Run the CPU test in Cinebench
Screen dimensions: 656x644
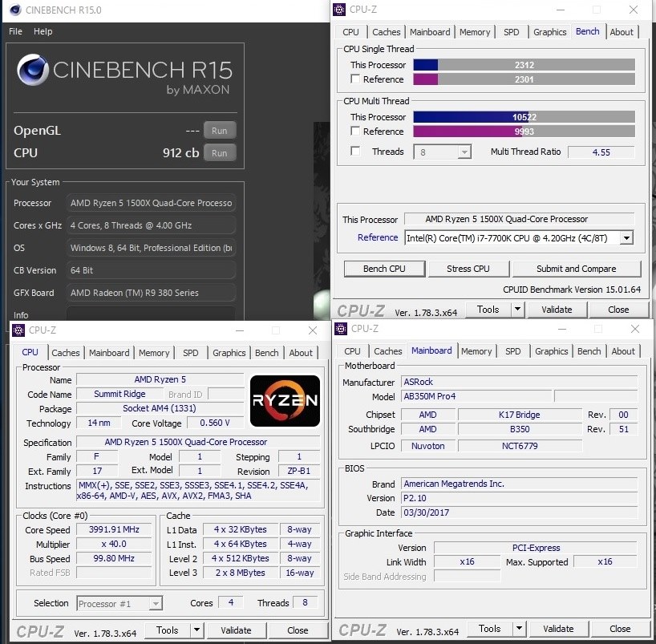pyautogui.click(x=220, y=152)
